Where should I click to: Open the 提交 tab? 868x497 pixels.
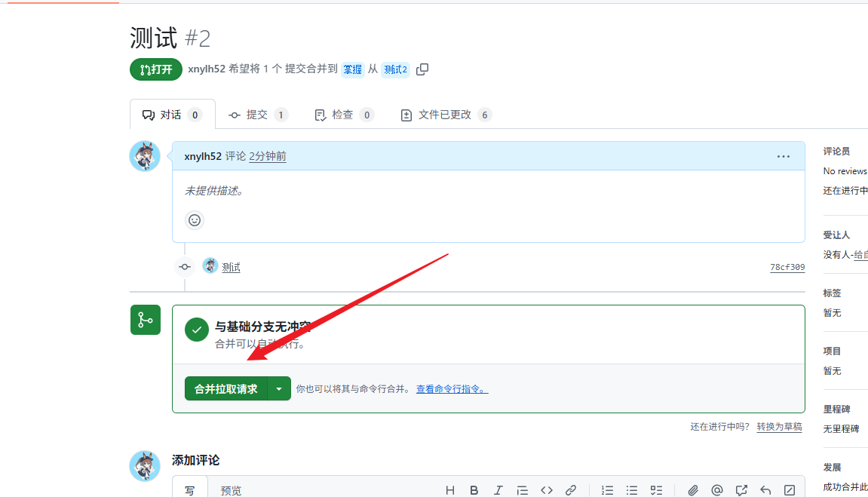click(x=257, y=115)
